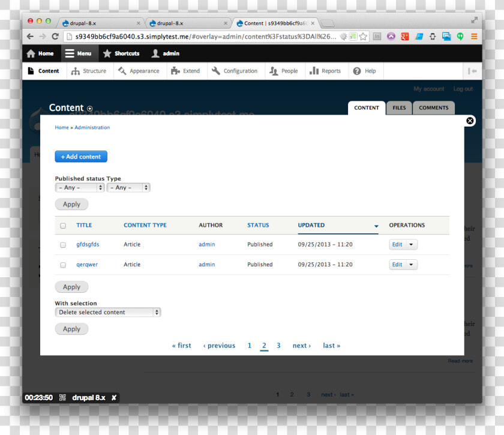Click the Administration breadcrumb link
This screenshot has width=504, height=435.
[92, 127]
